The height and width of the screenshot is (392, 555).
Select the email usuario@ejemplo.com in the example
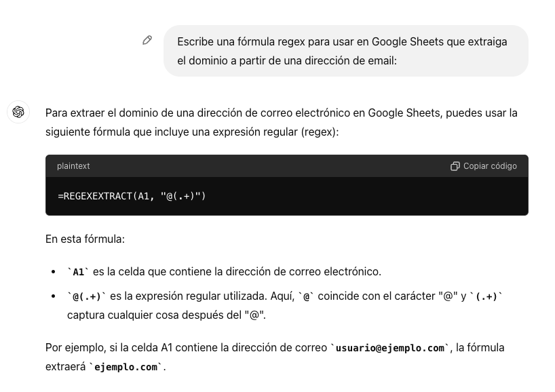click(x=390, y=348)
